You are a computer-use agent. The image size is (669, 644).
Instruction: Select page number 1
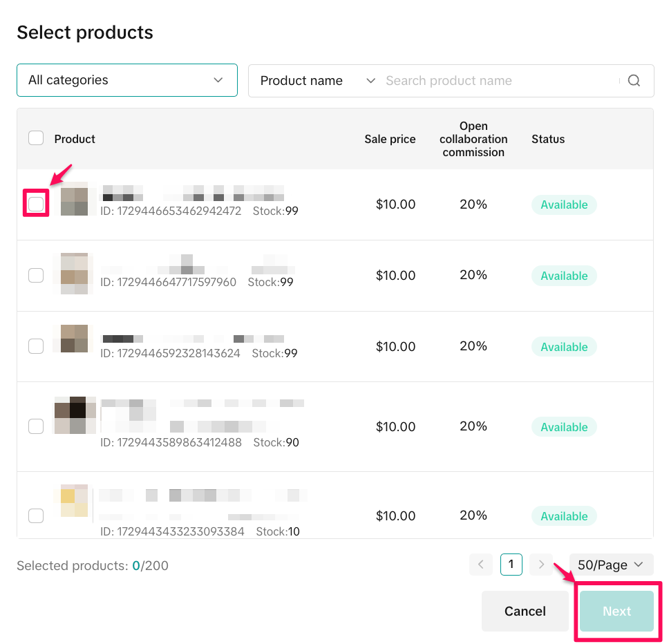(x=511, y=565)
